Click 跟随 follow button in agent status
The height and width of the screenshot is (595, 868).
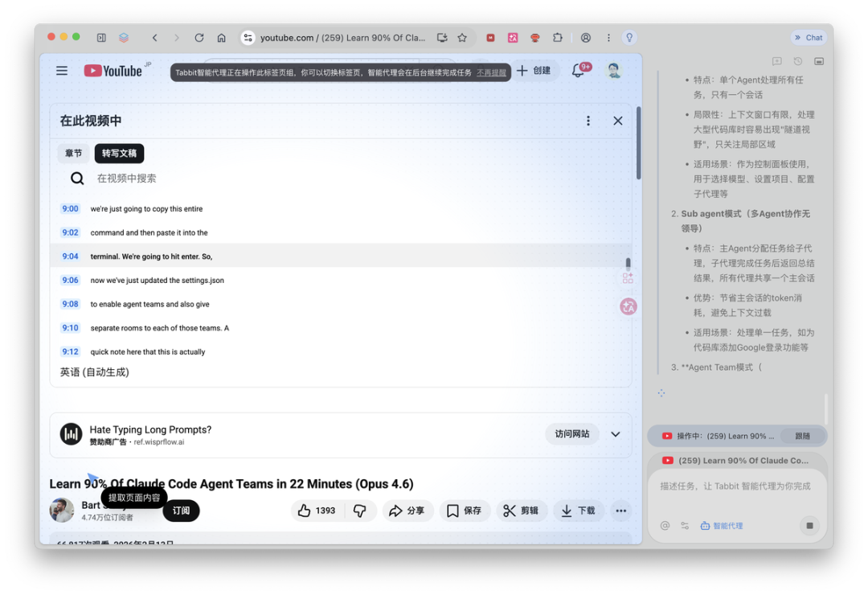coord(802,436)
